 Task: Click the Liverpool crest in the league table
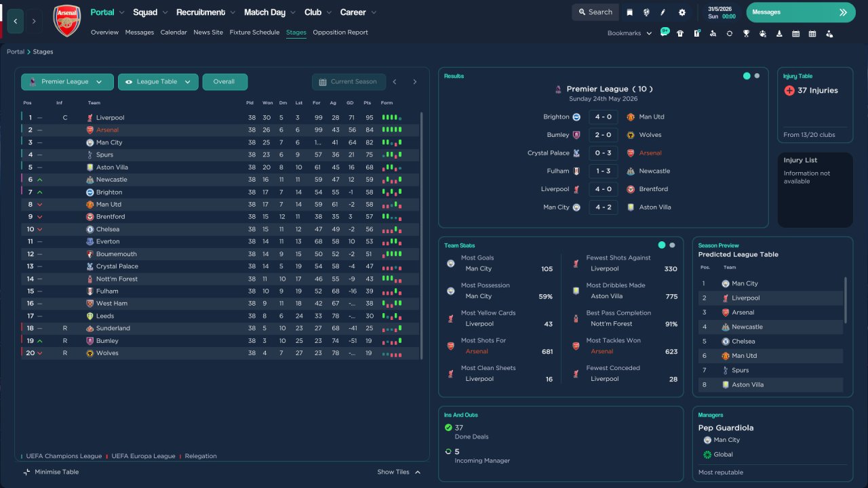[x=90, y=118]
